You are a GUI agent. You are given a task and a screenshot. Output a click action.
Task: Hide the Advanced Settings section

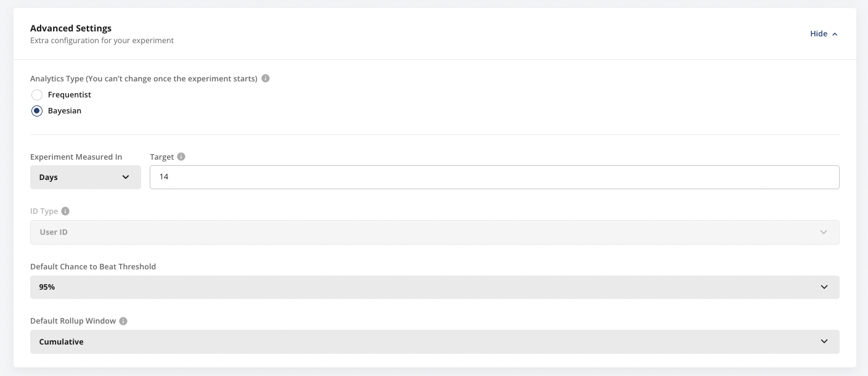(x=817, y=34)
